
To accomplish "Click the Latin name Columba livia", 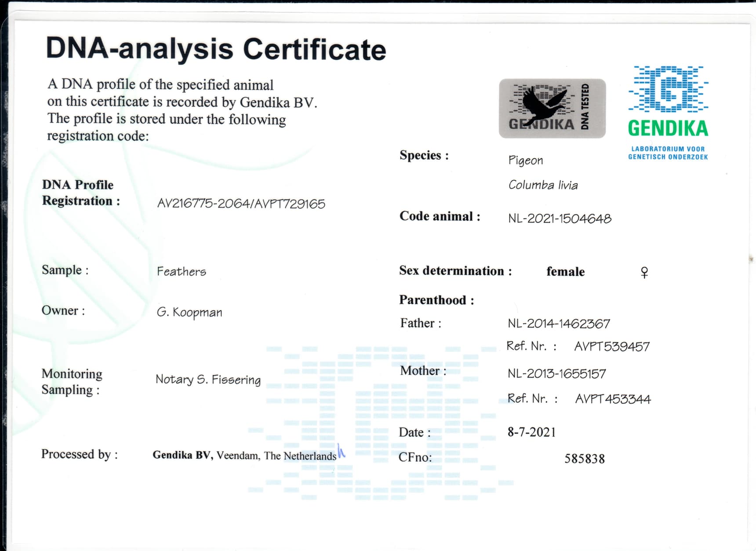I will click(543, 185).
